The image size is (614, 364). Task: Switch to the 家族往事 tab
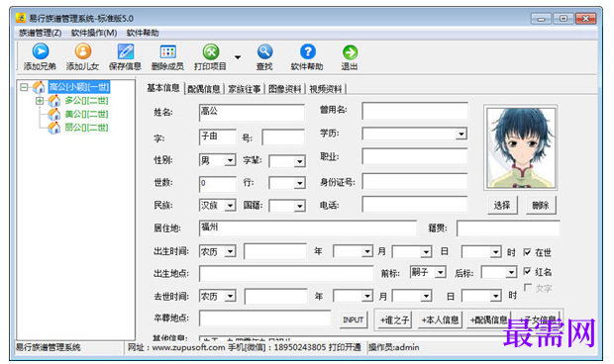pos(245,89)
